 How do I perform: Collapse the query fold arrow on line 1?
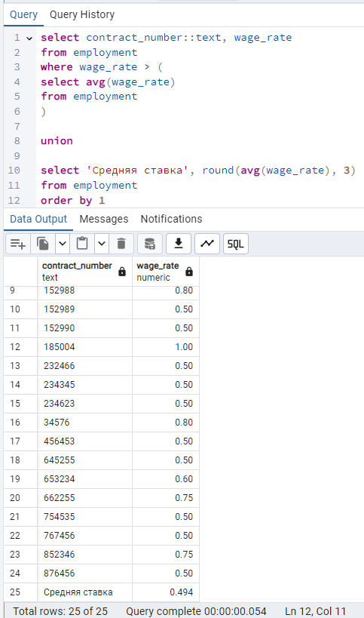click(x=29, y=38)
